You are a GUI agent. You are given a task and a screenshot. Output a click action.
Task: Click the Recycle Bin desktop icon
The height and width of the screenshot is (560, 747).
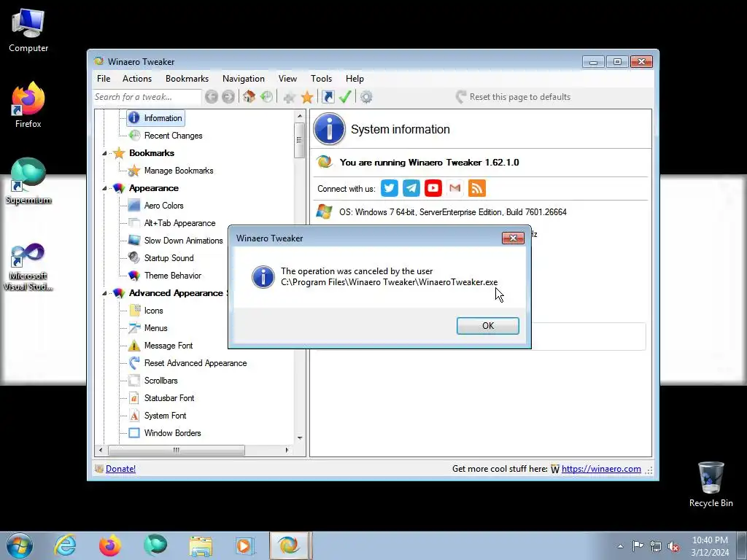coord(711,484)
